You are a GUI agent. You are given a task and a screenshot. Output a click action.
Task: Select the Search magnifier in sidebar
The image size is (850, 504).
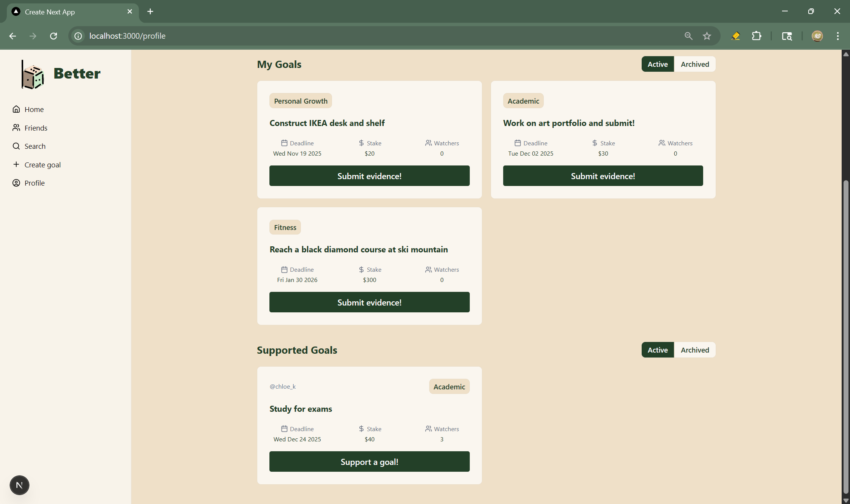click(16, 146)
